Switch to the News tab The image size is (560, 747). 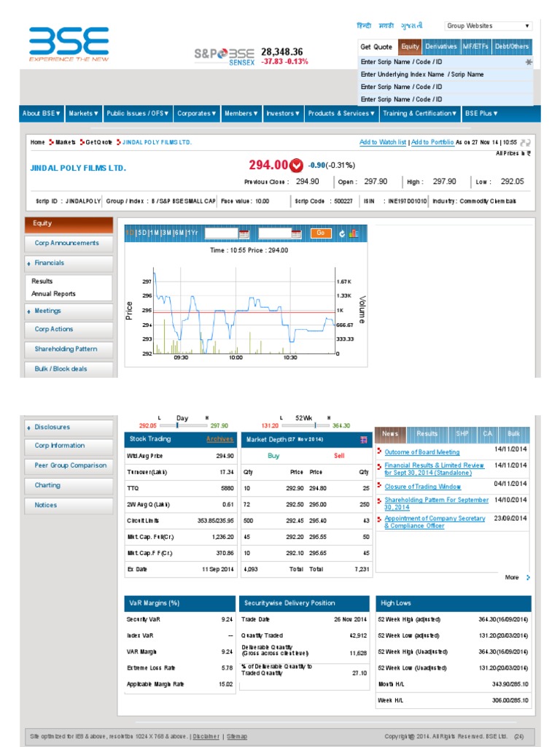pos(391,434)
